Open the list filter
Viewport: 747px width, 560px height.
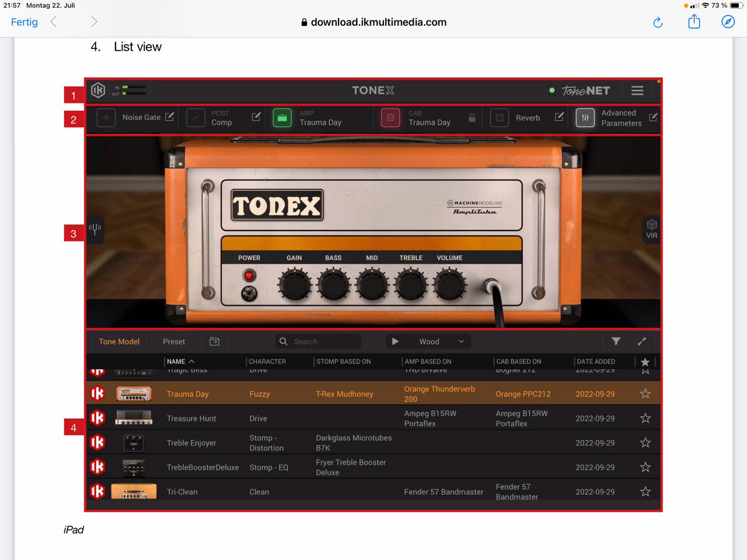point(616,341)
